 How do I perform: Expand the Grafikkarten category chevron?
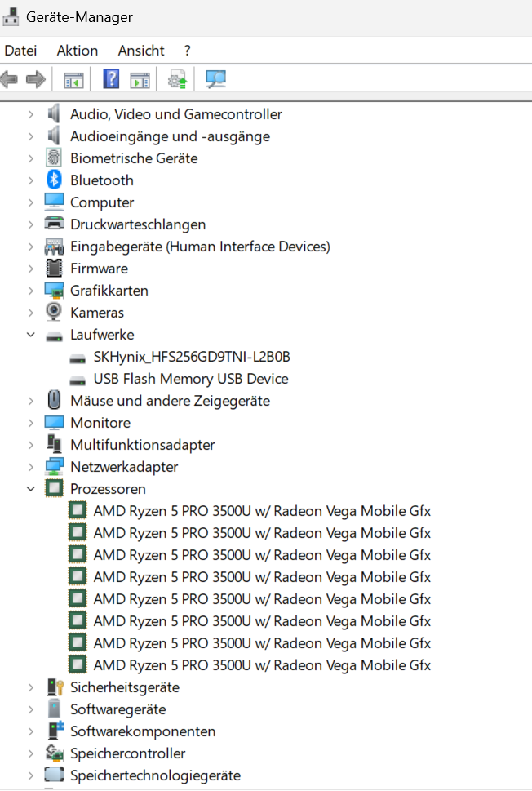31,291
